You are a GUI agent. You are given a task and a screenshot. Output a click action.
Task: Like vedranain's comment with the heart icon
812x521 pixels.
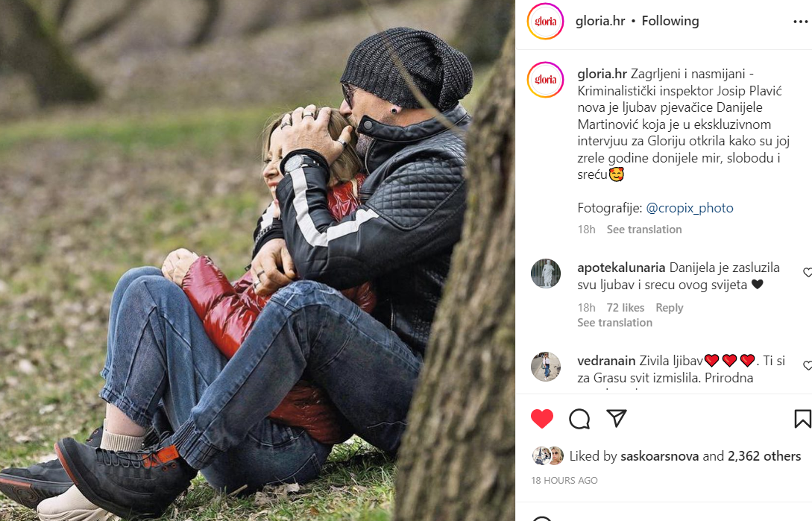click(808, 365)
